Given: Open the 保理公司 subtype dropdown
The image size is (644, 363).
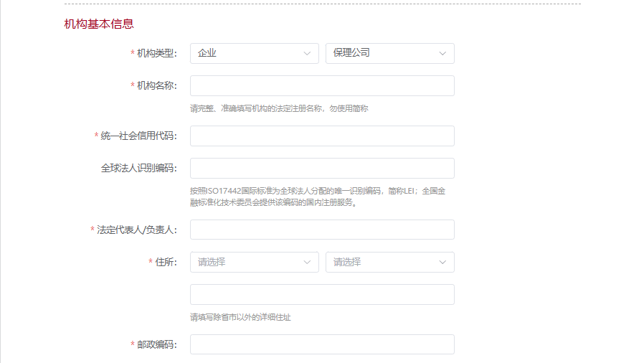Looking at the screenshot, I should pyautogui.click(x=389, y=53).
